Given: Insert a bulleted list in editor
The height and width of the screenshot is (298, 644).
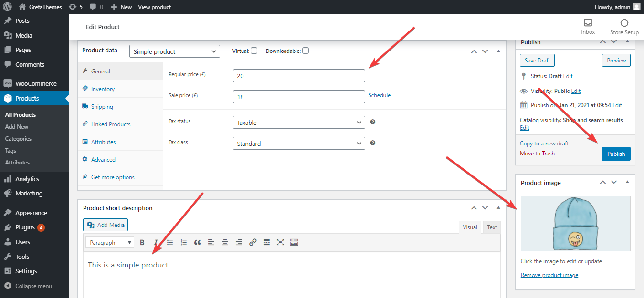Looking at the screenshot, I should click(170, 242).
